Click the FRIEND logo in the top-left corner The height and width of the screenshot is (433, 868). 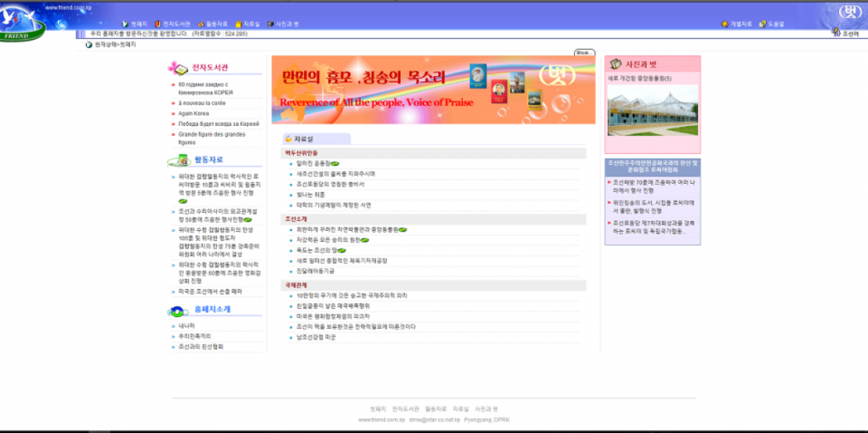(22, 20)
